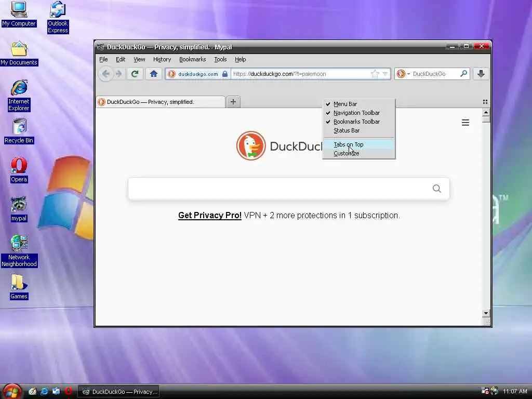
Task: Toggle Tabs on Top option
Action: (x=359, y=144)
